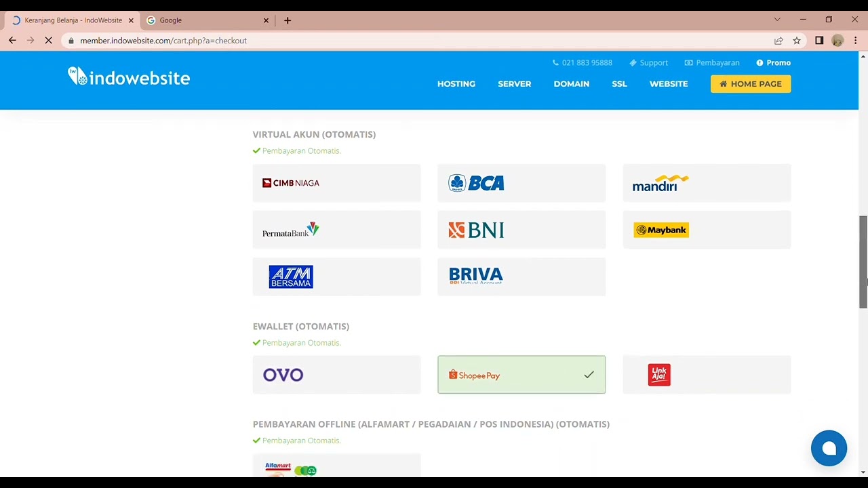The image size is (868, 488).
Task: Toggle the selected ShopeePay option
Action: coord(521,375)
